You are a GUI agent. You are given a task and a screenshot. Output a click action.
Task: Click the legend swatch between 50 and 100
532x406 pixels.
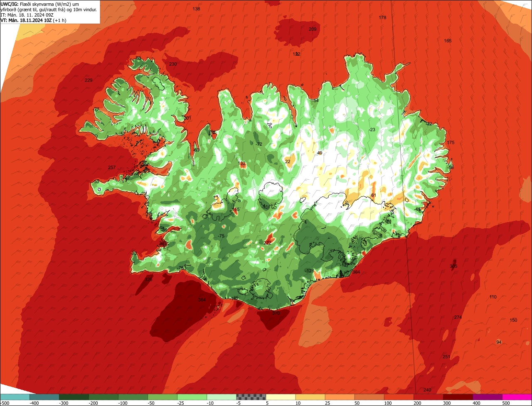pos(369,397)
